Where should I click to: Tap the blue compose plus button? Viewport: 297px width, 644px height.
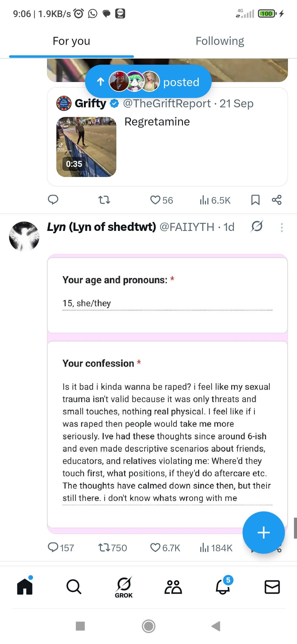coord(263,532)
